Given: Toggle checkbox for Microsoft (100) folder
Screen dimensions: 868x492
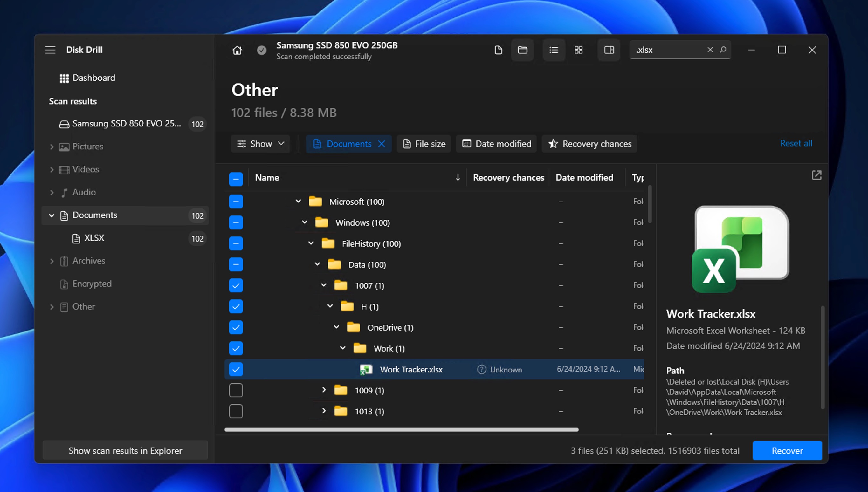Looking at the screenshot, I should tap(236, 202).
